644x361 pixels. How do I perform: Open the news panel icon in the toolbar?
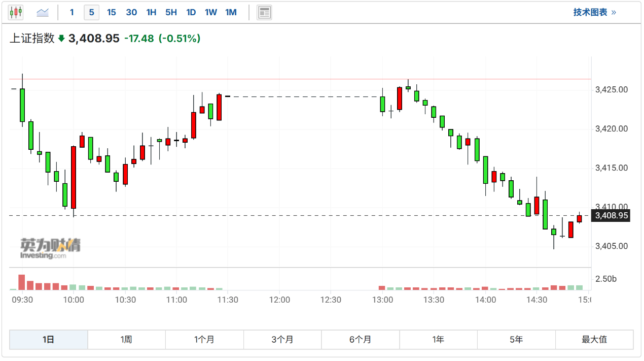pyautogui.click(x=264, y=12)
